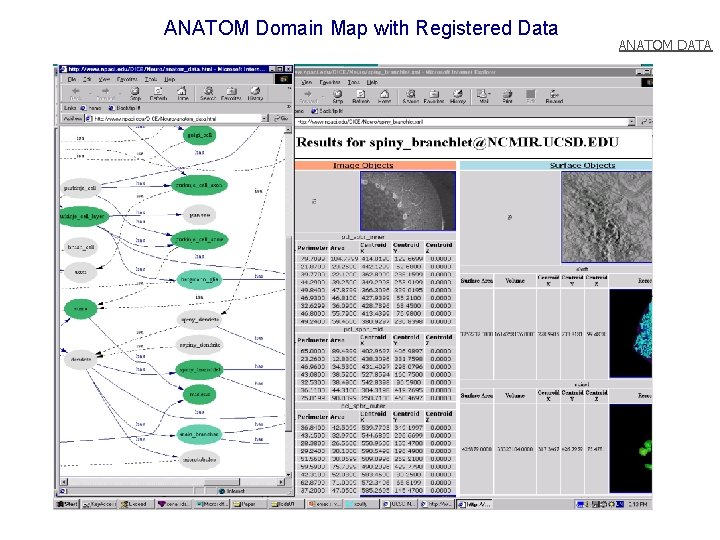This screenshot has height=540, width=720.
Task: Select the gray spiny_dendrite node
Action: tap(199, 319)
